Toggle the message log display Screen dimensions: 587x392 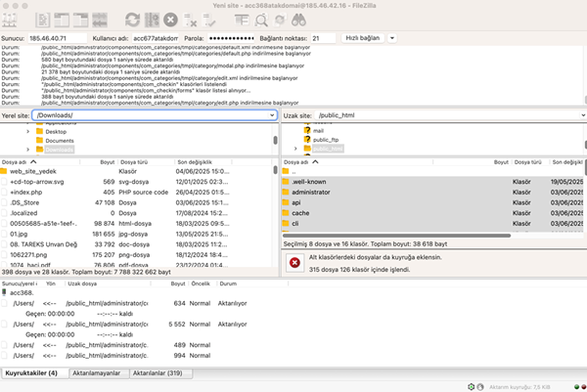pos(43,20)
